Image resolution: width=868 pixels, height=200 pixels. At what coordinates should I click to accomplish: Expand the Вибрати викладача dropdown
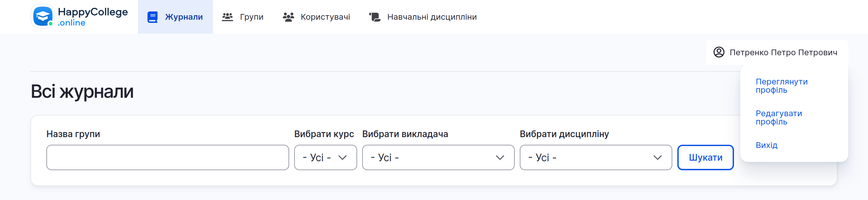[437, 157]
